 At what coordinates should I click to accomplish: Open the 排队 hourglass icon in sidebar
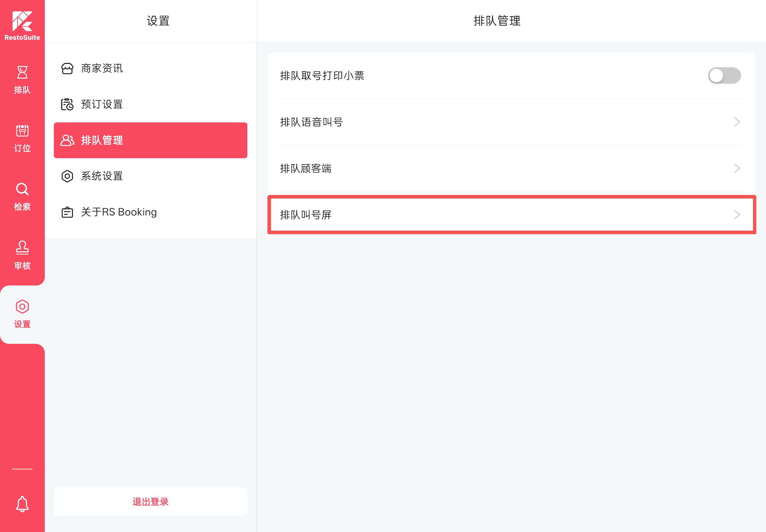[22, 72]
